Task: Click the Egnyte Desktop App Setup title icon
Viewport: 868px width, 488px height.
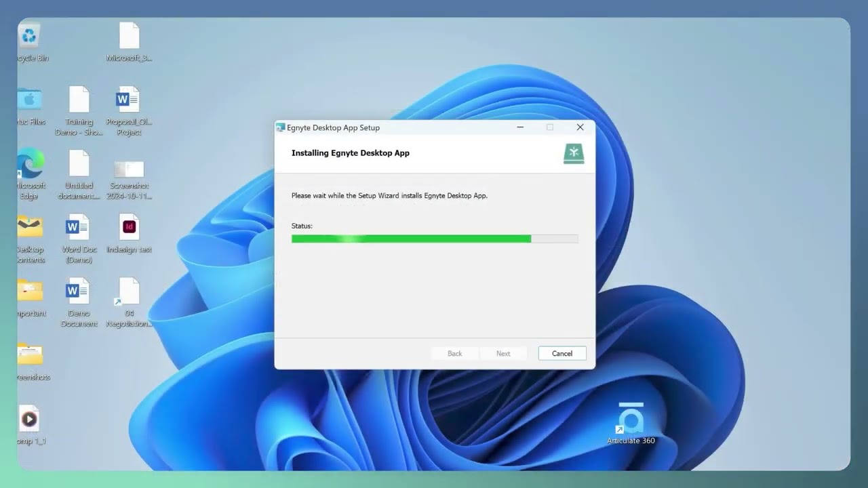Action: (x=280, y=127)
